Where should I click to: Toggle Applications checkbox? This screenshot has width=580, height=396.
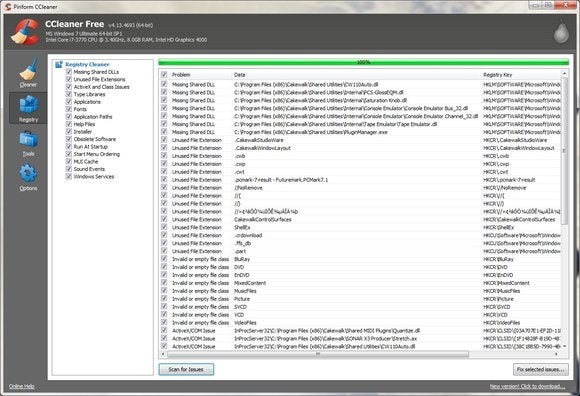pos(68,101)
